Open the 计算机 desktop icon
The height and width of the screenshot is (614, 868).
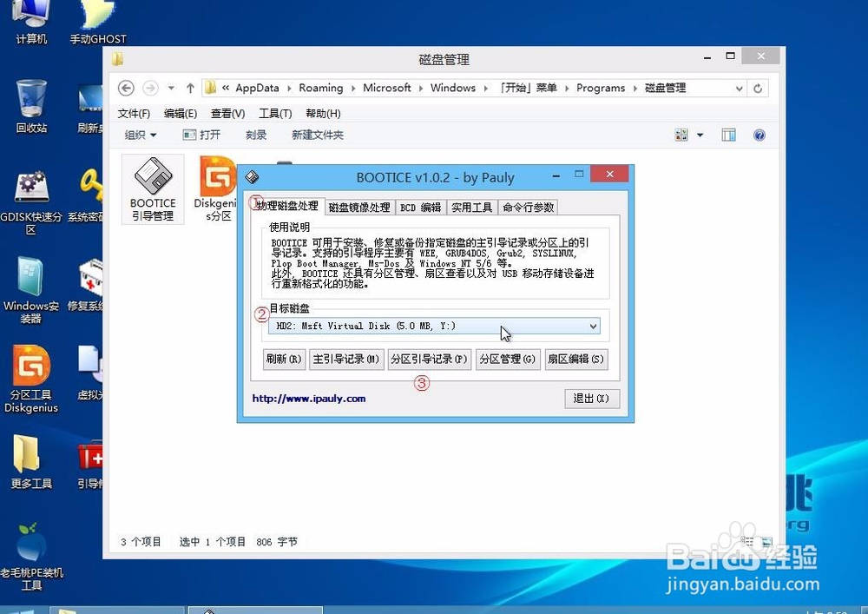pyautogui.click(x=31, y=23)
